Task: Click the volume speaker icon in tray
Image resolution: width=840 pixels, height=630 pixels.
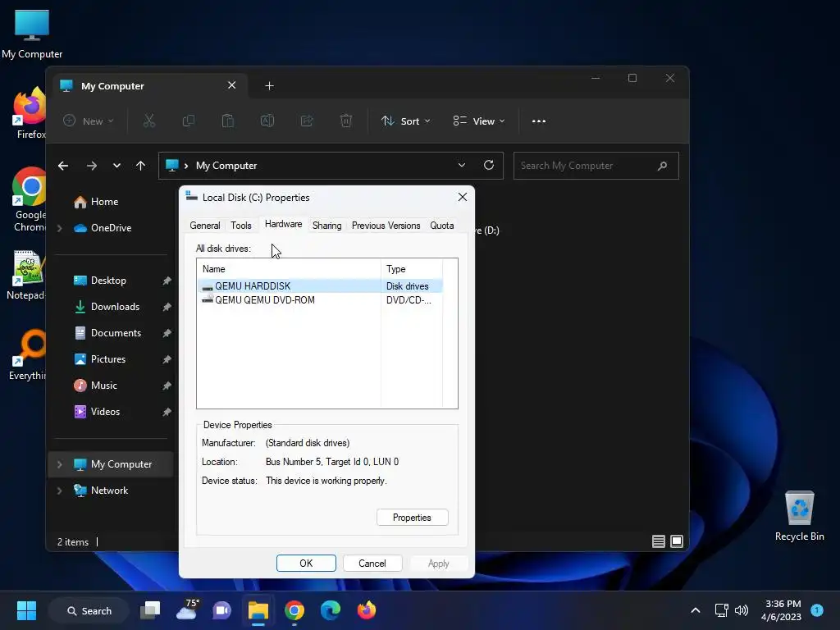Action: click(742, 610)
